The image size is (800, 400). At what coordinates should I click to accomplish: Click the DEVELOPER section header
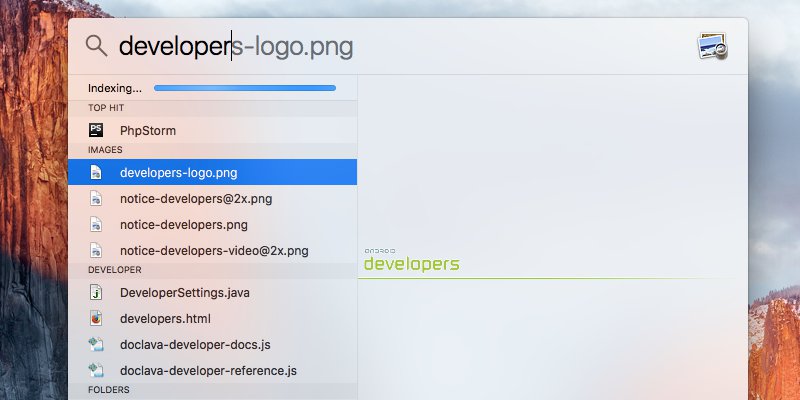click(x=115, y=270)
